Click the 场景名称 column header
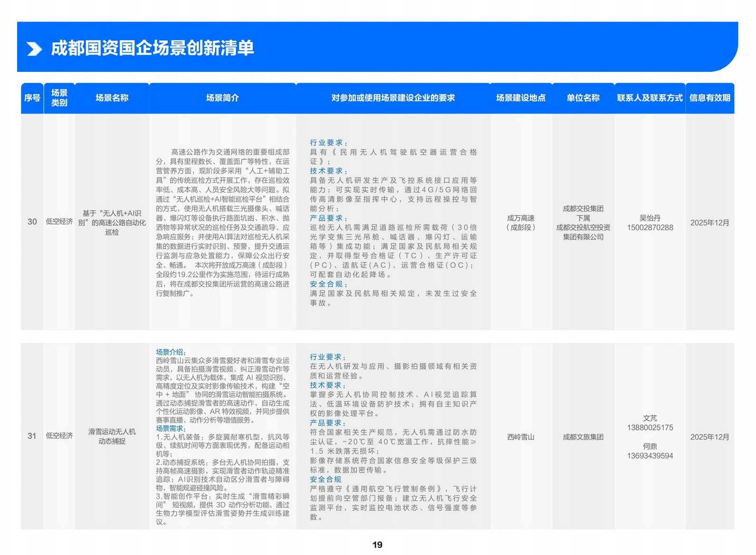The width and height of the screenshot is (756, 555). pos(112,98)
